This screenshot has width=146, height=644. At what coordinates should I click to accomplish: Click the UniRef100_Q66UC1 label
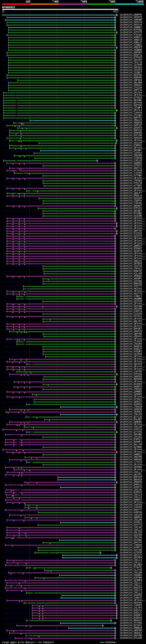point(131,633)
